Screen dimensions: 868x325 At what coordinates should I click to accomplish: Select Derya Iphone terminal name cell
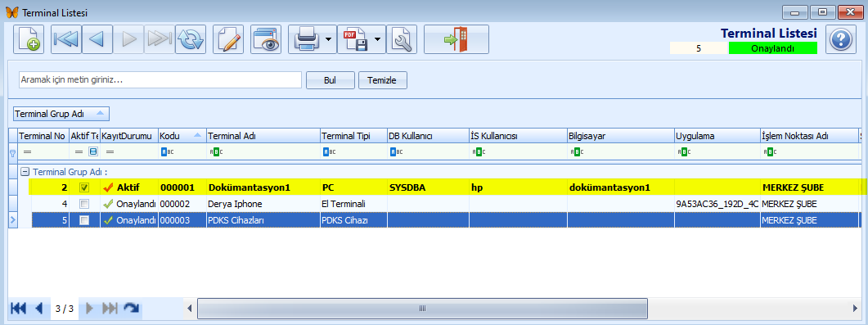(263, 204)
